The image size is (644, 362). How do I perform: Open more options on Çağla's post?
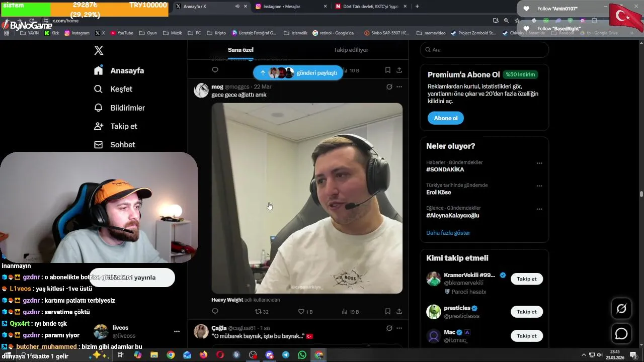tap(399, 328)
